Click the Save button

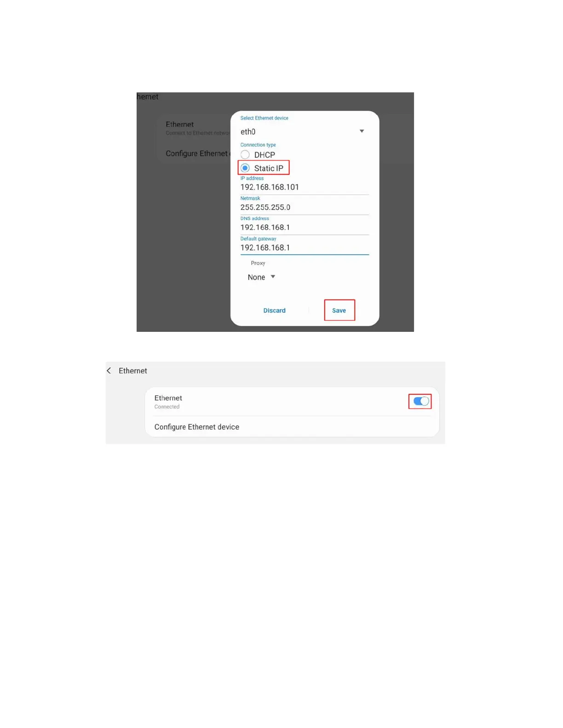point(339,311)
